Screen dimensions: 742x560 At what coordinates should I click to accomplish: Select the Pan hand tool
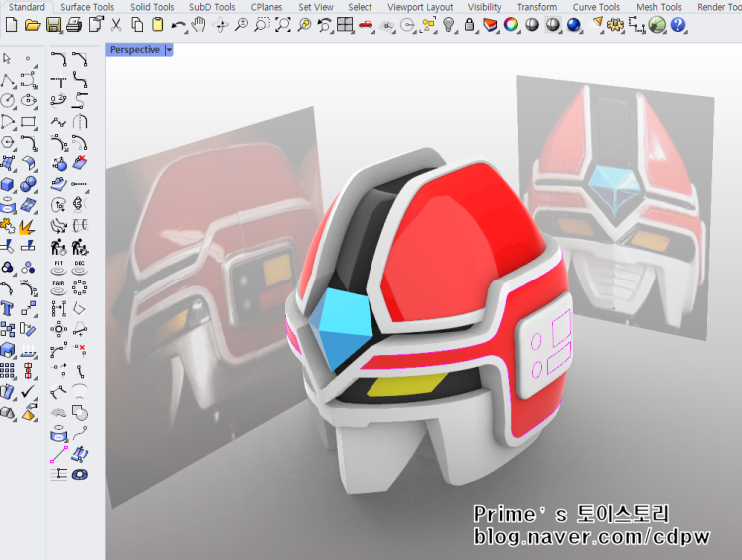coord(199,25)
